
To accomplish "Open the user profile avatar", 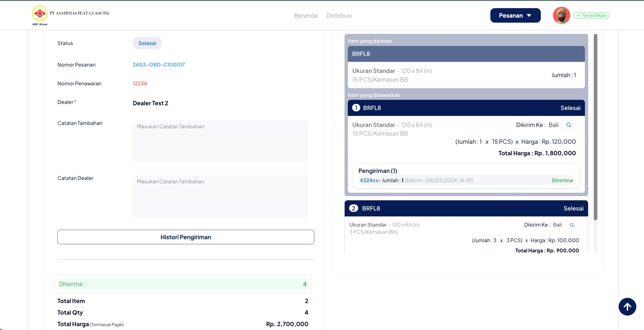I will [561, 15].
